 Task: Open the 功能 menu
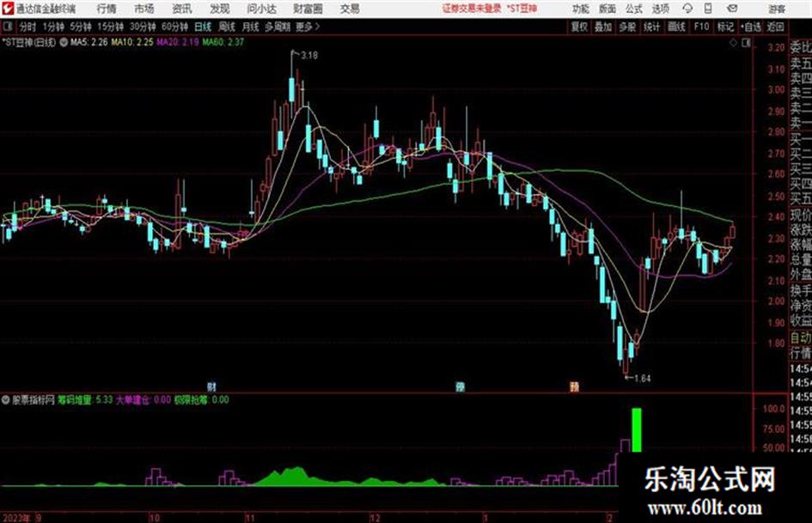(x=581, y=9)
